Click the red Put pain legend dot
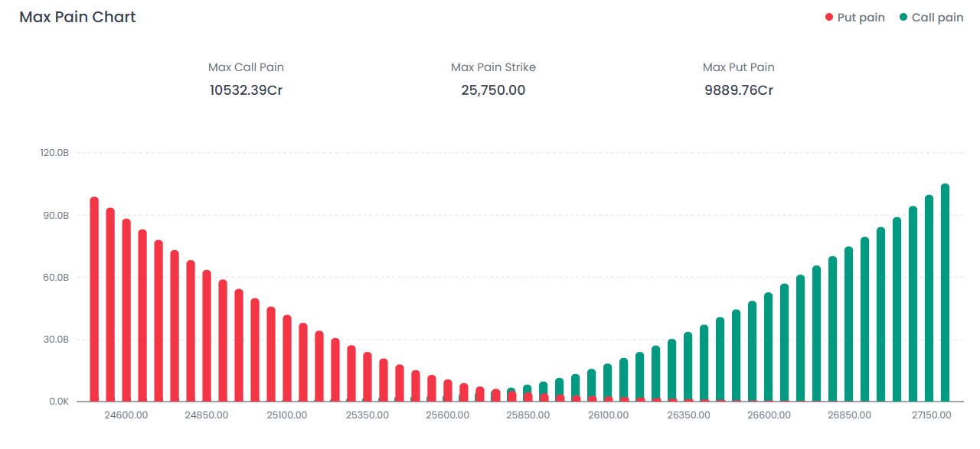This screenshot has height=449, width=980. [828, 18]
